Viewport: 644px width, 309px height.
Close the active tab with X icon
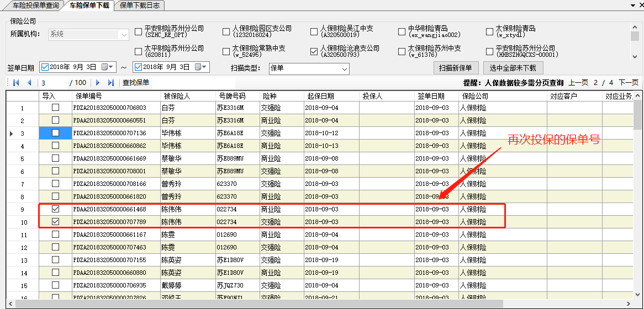pos(640,5)
